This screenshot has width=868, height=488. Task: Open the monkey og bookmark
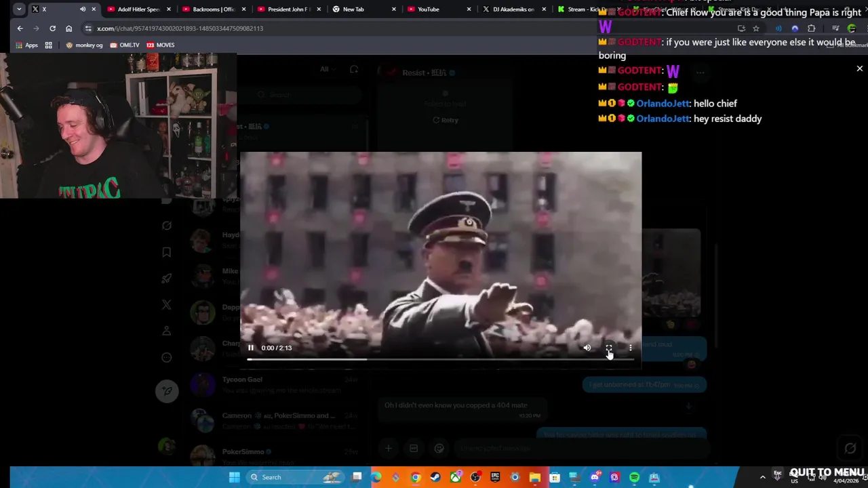point(84,45)
